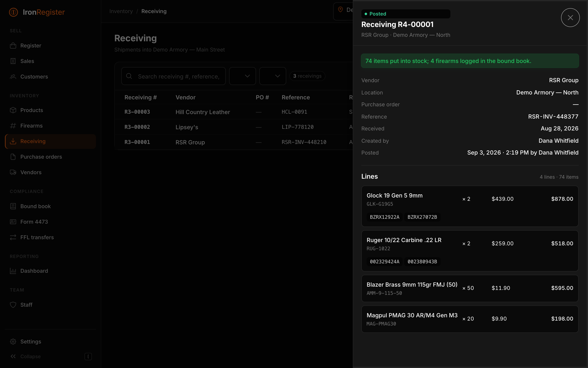The image size is (588, 368).
Task: Open Bound book in sidebar
Action: 50,206
